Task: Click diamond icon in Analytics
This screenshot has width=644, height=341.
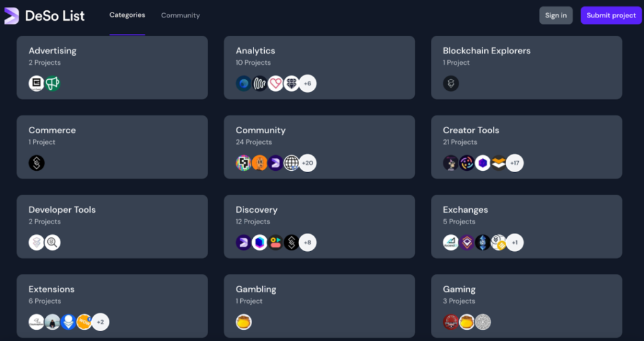Action: tap(292, 84)
